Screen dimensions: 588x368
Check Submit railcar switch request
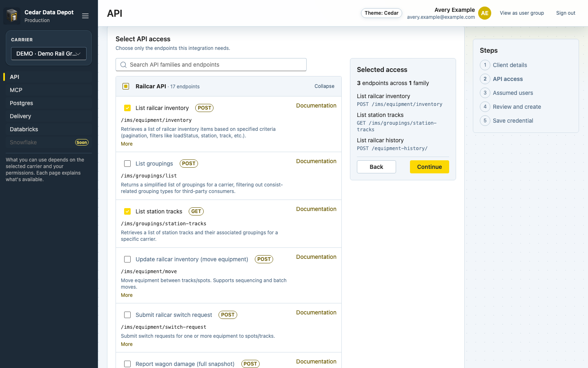tap(127, 315)
